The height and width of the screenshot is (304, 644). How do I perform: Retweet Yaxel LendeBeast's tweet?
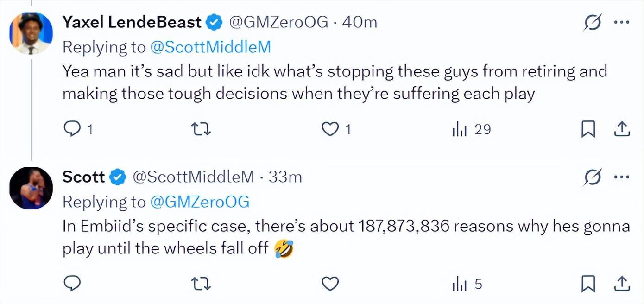tap(202, 129)
